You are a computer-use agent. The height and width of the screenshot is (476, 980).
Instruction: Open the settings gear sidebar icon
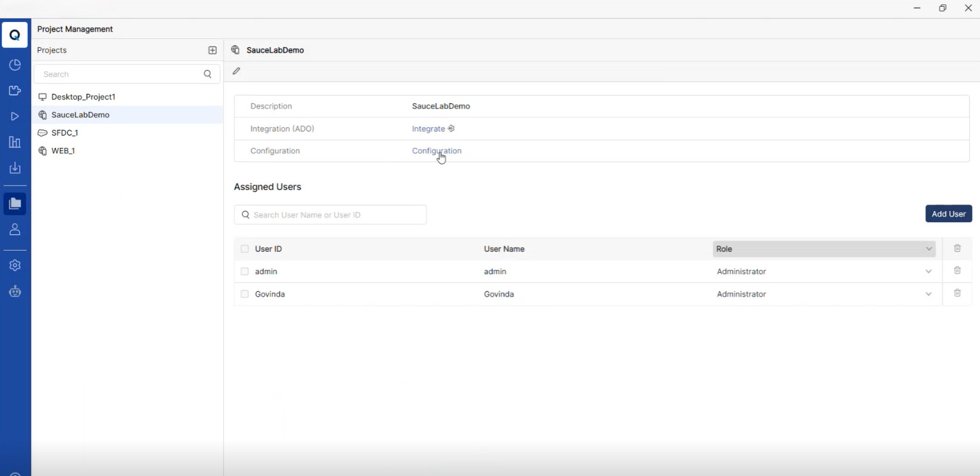pyautogui.click(x=15, y=265)
